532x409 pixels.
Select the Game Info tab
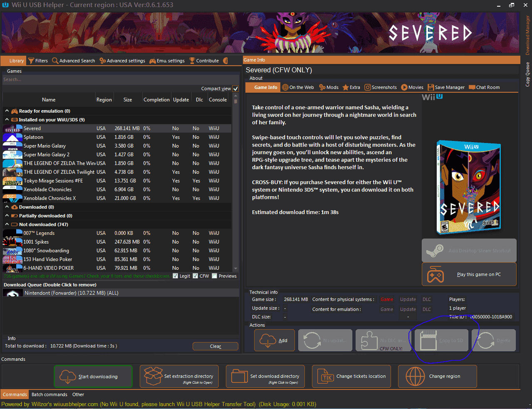click(x=262, y=87)
